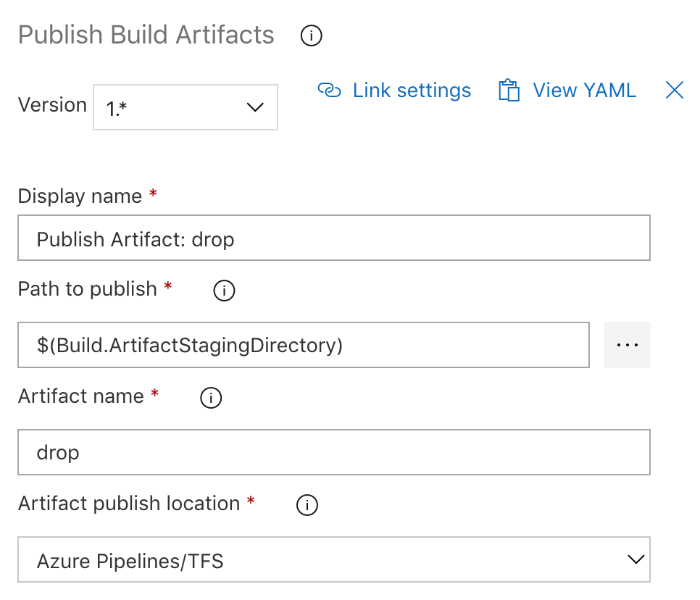Open the Link settings text link
The width and height of the screenshot is (700, 600).
(x=412, y=91)
